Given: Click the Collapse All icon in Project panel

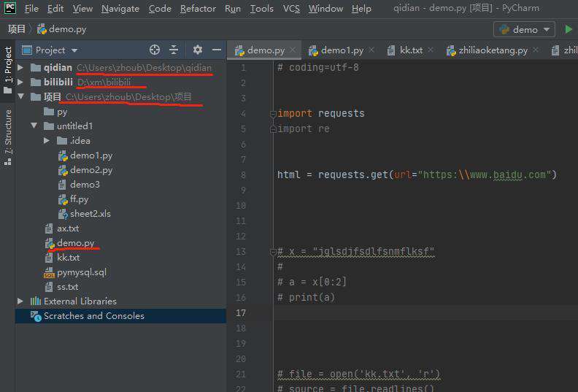Looking at the screenshot, I should tap(174, 50).
